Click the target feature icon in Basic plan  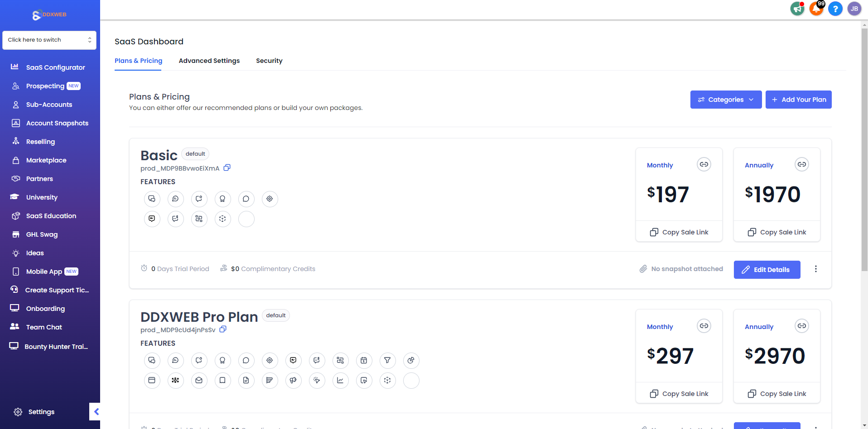point(270,199)
